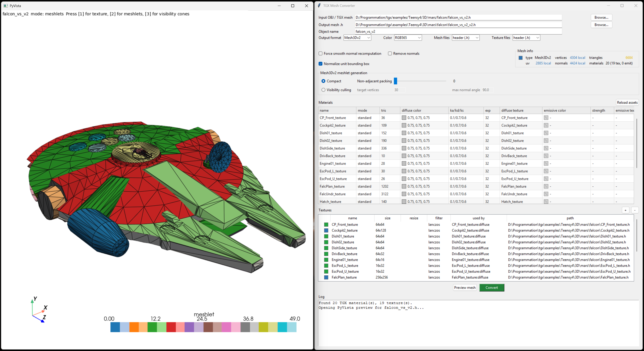
Task: Click the Reload assets button
Action: tap(627, 102)
